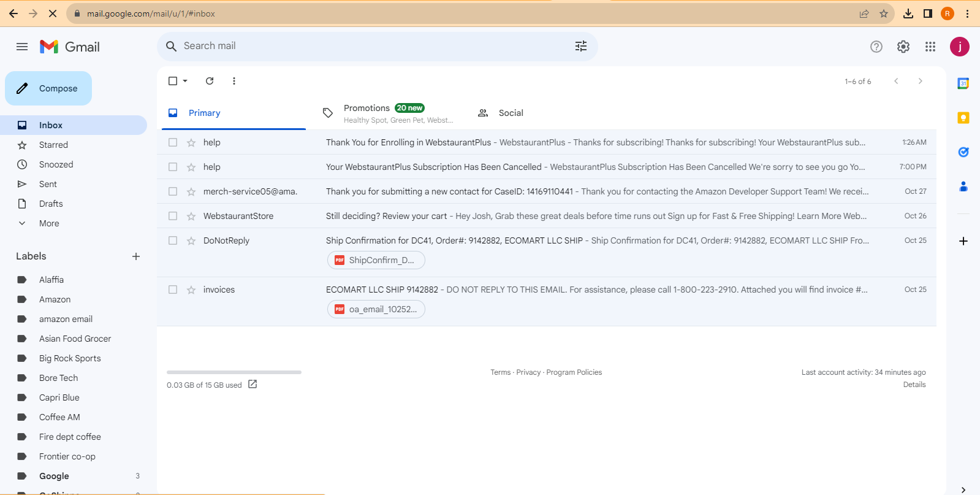The height and width of the screenshot is (495, 980).
Task: Select the DoNotReply email checkbox
Action: click(x=173, y=240)
